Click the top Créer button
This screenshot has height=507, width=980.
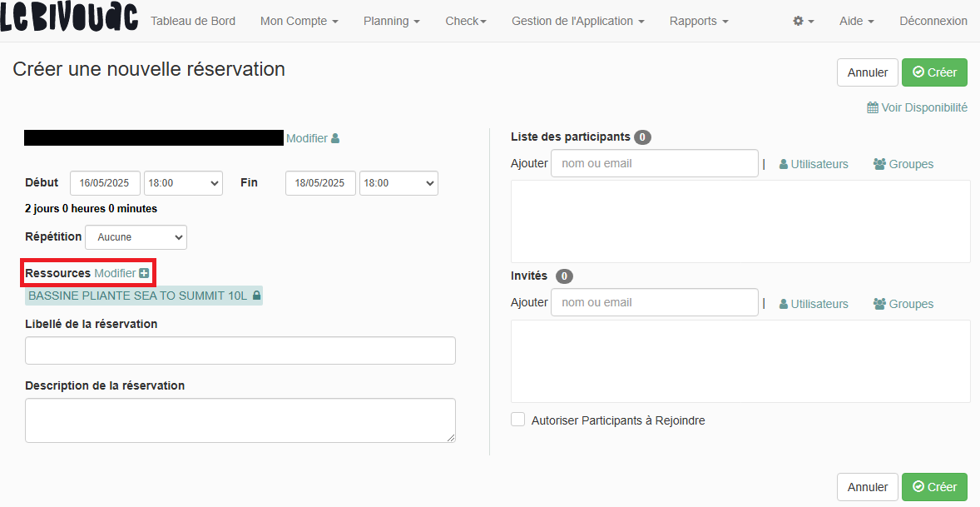coord(934,72)
